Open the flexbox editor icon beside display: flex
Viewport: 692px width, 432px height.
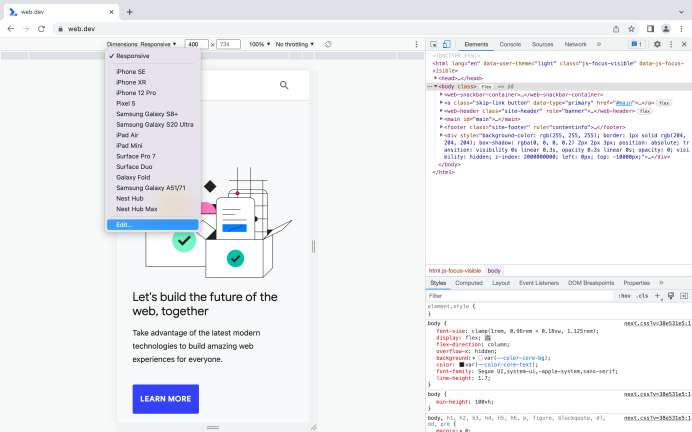[x=488, y=338]
